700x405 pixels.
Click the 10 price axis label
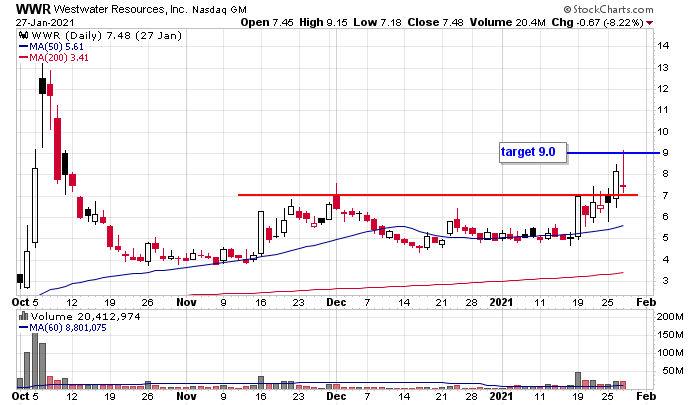coord(662,132)
